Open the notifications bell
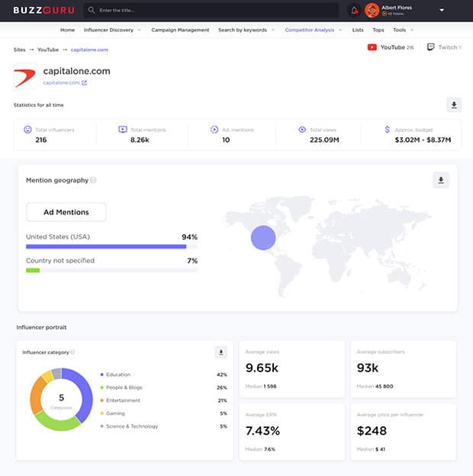 pyautogui.click(x=354, y=11)
